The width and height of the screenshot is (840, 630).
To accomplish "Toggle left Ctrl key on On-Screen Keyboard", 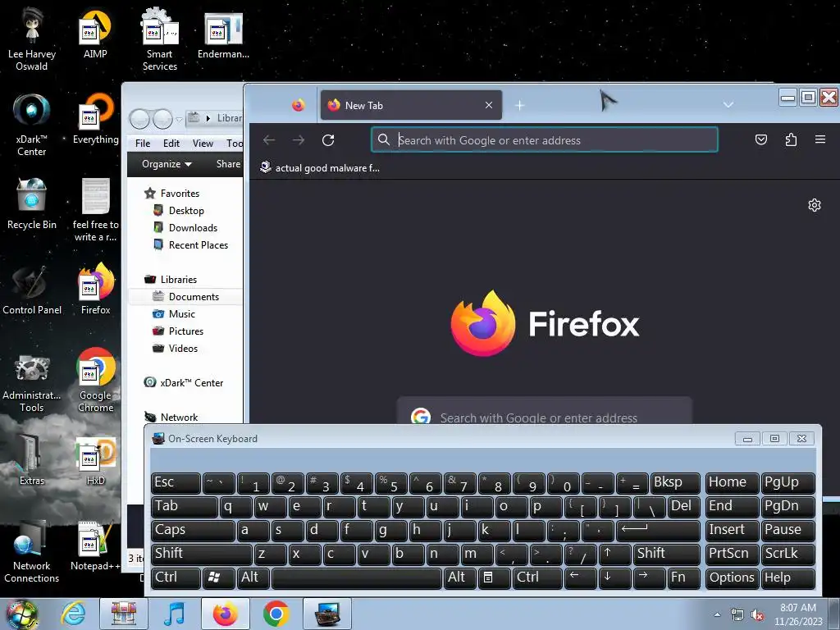I will point(176,578).
